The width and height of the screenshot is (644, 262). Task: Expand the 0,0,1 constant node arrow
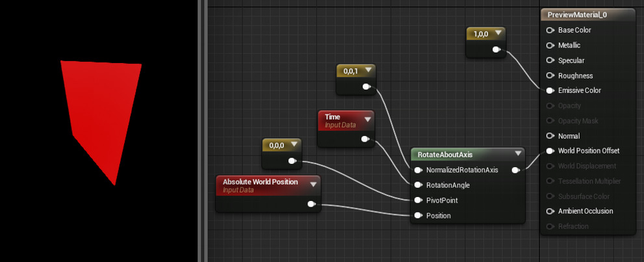pyautogui.click(x=368, y=70)
